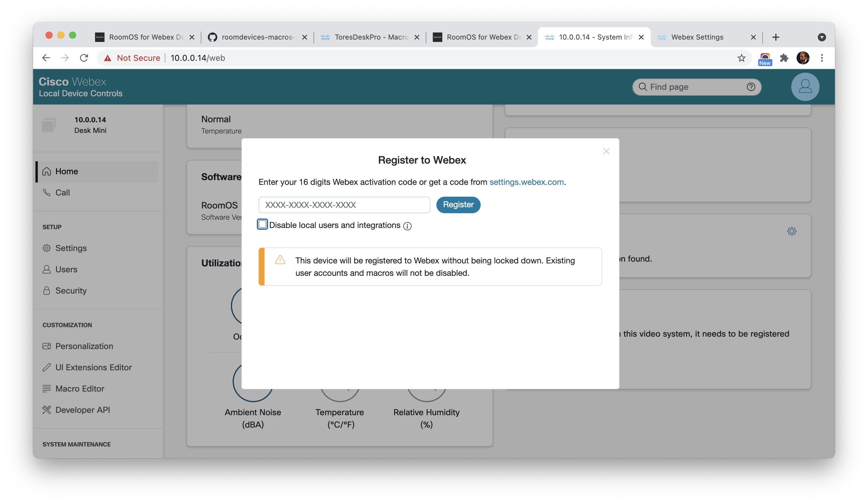
Task: Close the Register to Webex dialog
Action: coord(606,151)
